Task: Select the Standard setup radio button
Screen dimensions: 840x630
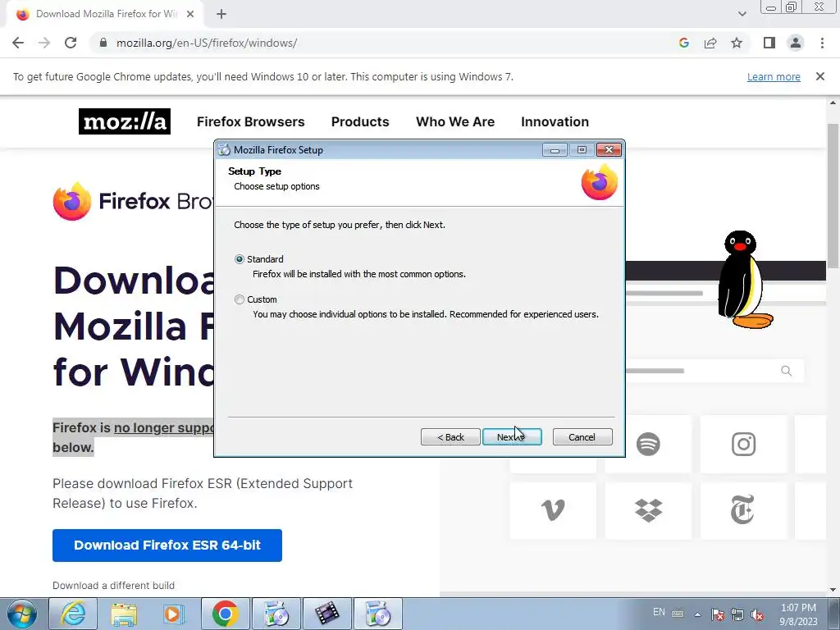Action: click(240, 259)
